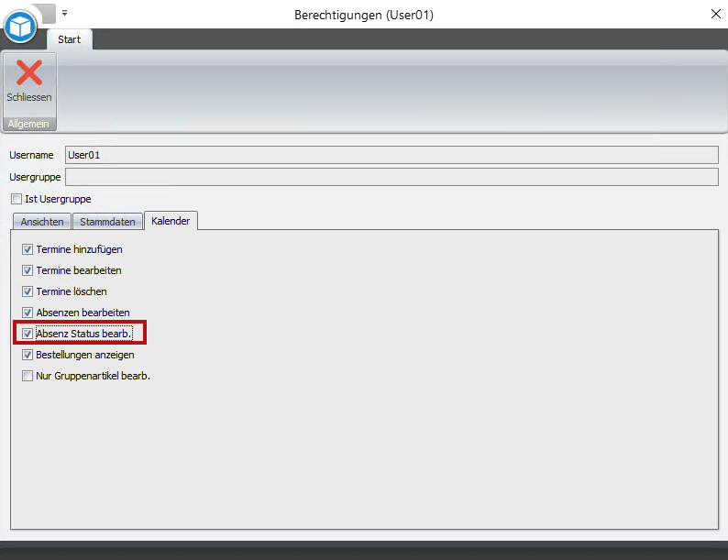Switch to the Ansichten tab
Screen dimensions: 728x560
(41, 222)
